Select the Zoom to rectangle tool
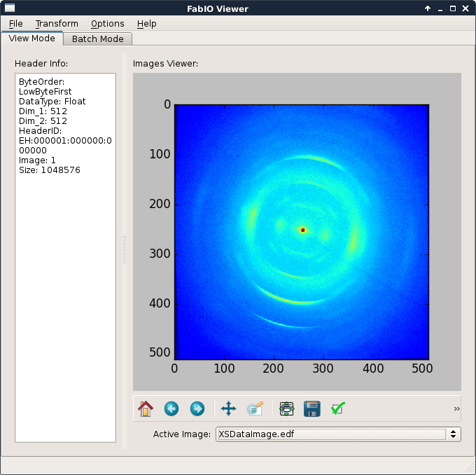Viewport: 476px width, 475px height. pyautogui.click(x=255, y=408)
